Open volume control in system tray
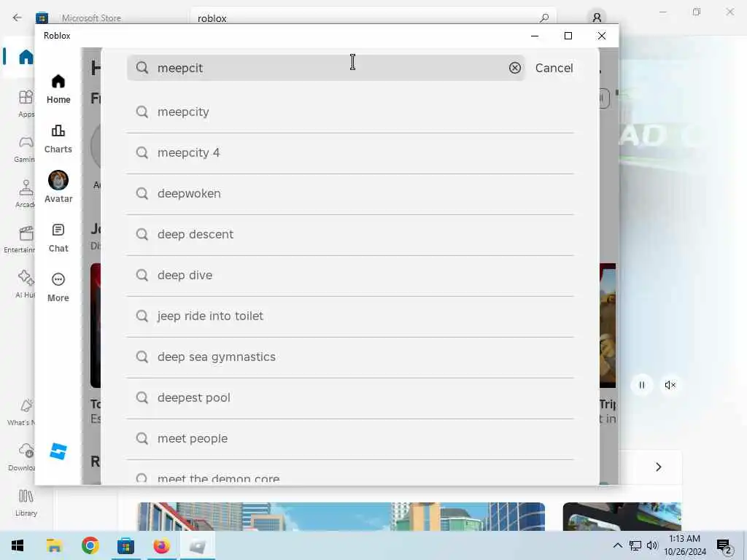 (652, 545)
